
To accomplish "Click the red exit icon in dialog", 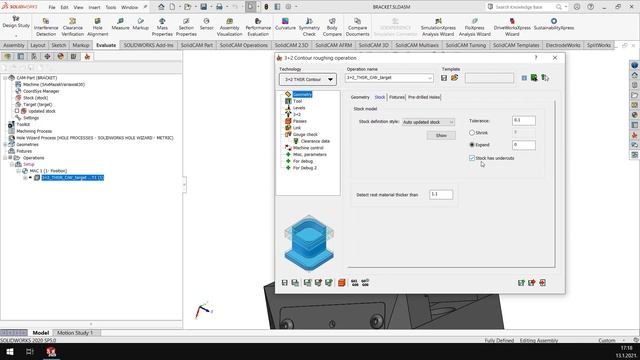I will pos(542,282).
